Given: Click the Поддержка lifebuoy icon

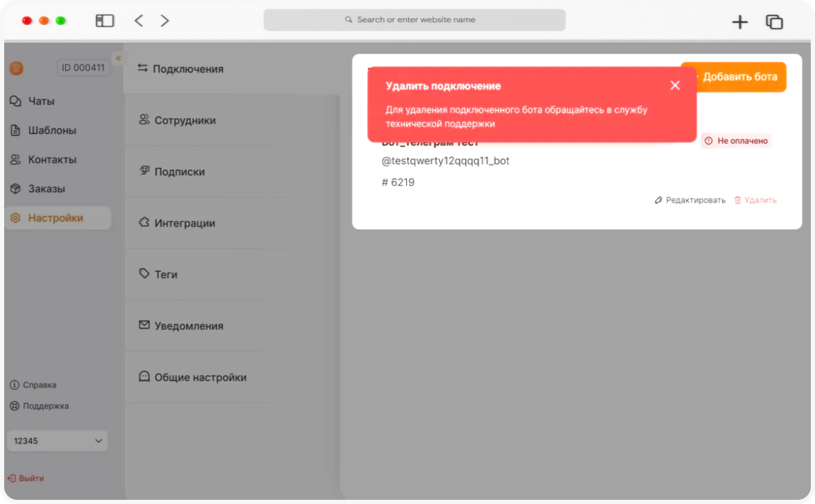Looking at the screenshot, I should click(15, 406).
